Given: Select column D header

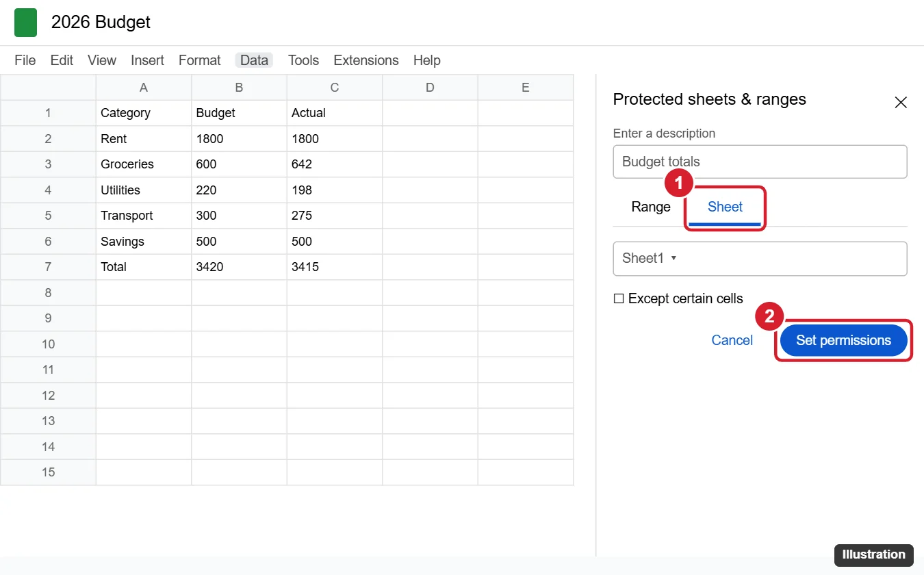Looking at the screenshot, I should 430,88.
